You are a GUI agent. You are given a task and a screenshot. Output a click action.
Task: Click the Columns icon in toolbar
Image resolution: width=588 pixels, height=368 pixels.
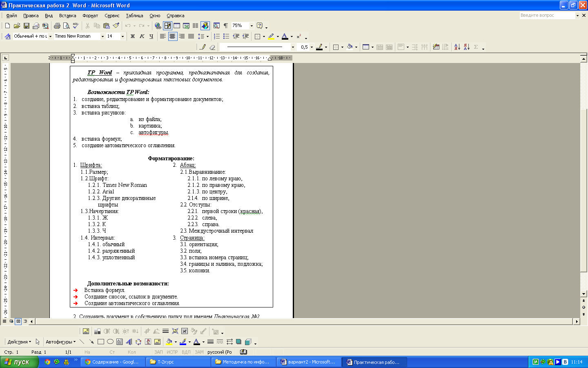pyautogui.click(x=195, y=26)
